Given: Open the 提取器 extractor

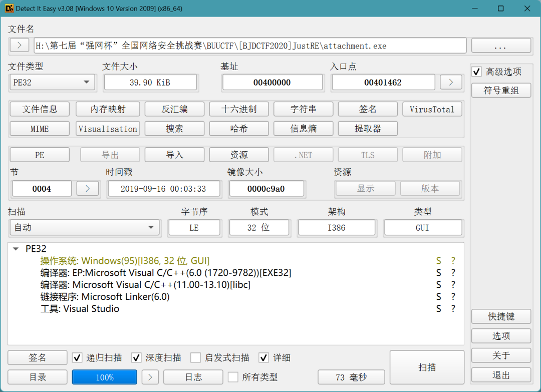Looking at the screenshot, I should click(x=368, y=129).
